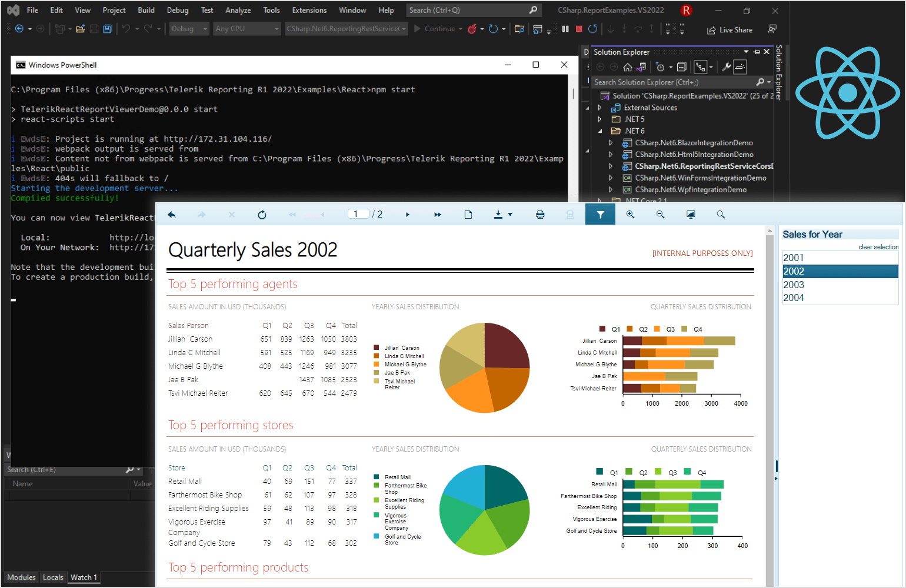Click the Live Share button
906x588 pixels.
click(x=730, y=30)
